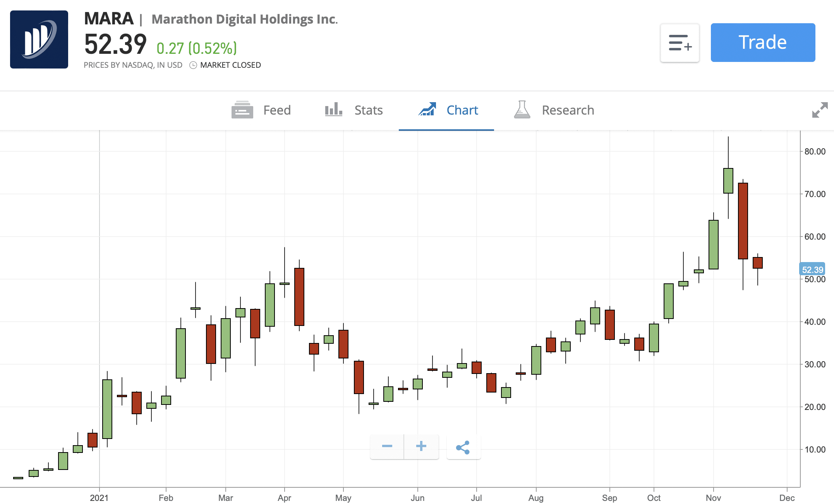Image resolution: width=834 pixels, height=504 pixels.
Task: Click the Aug date axis label
Action: tap(536, 498)
